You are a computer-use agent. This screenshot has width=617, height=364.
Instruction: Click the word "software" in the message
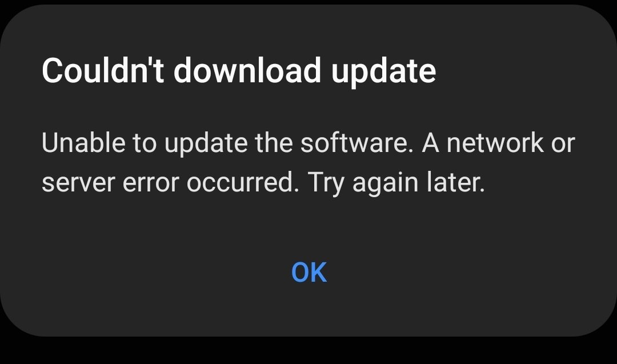(x=355, y=142)
